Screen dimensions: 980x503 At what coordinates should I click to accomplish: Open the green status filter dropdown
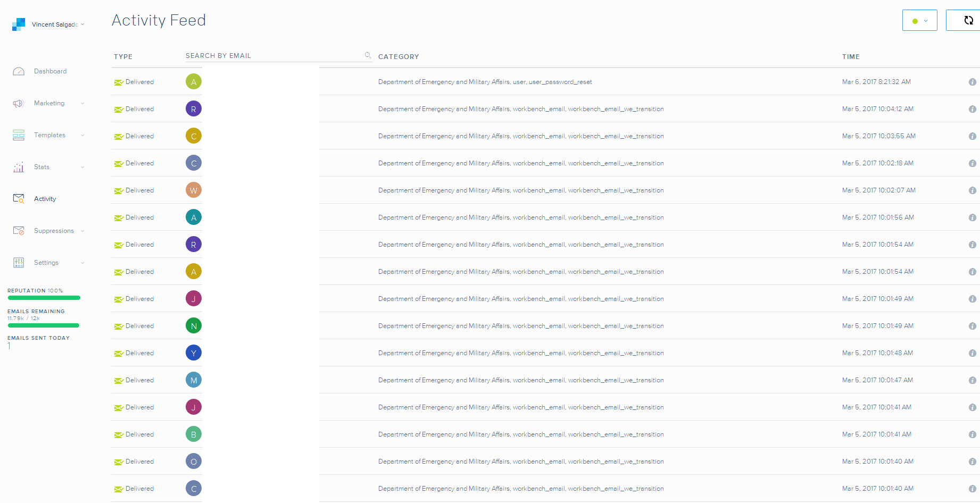pos(919,20)
